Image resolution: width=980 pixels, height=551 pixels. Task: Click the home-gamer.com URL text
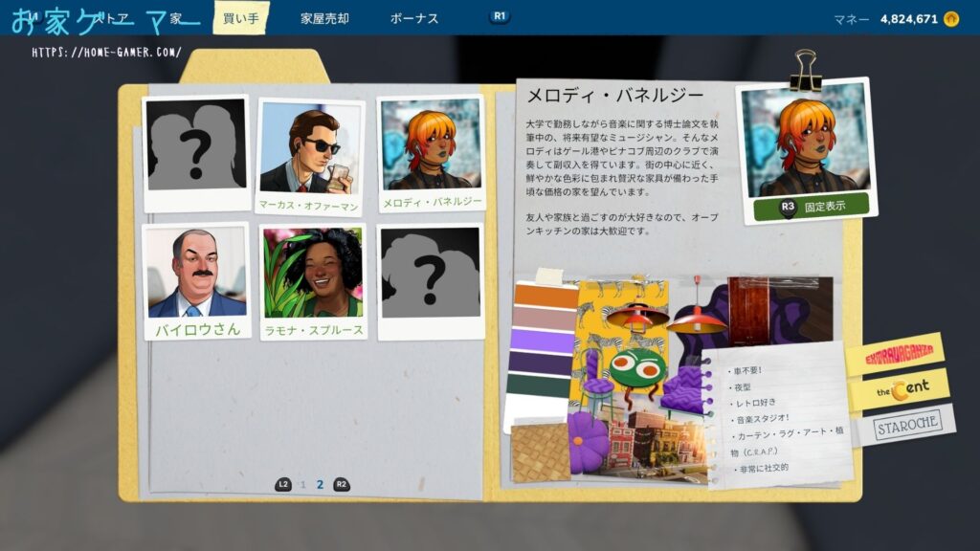click(x=106, y=53)
